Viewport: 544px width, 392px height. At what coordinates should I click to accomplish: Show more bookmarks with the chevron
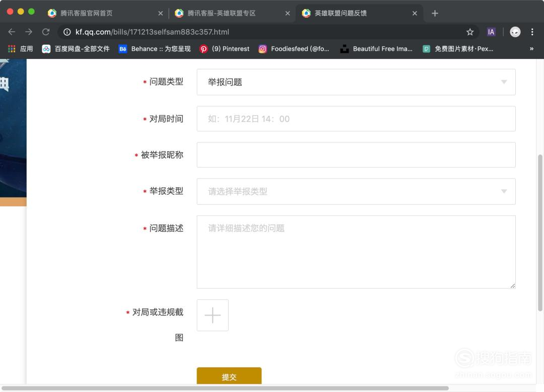click(x=531, y=49)
